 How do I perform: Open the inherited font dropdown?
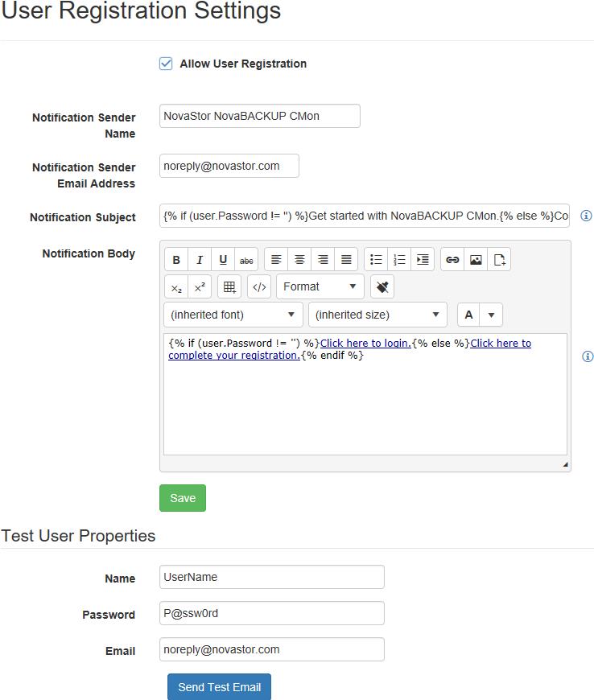[x=233, y=315]
